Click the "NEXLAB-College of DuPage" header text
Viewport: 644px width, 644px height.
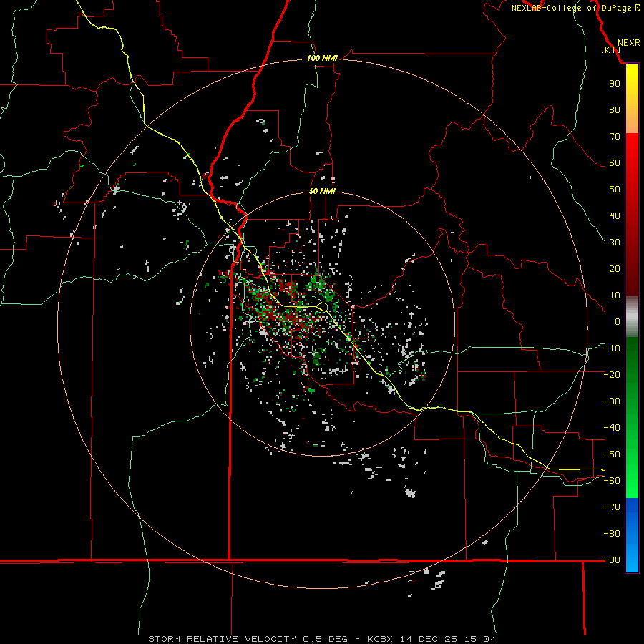click(x=571, y=8)
